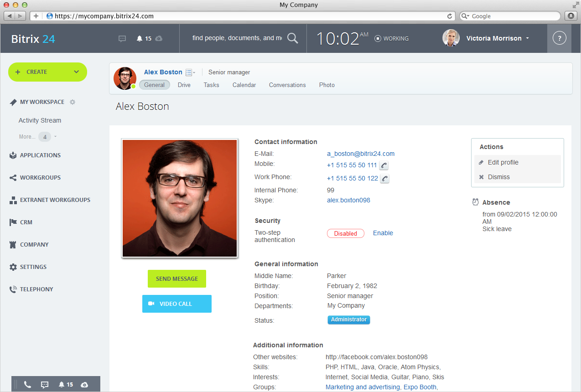The image size is (581, 392).
Task: Toggle the Working status stop button
Action: (378, 39)
